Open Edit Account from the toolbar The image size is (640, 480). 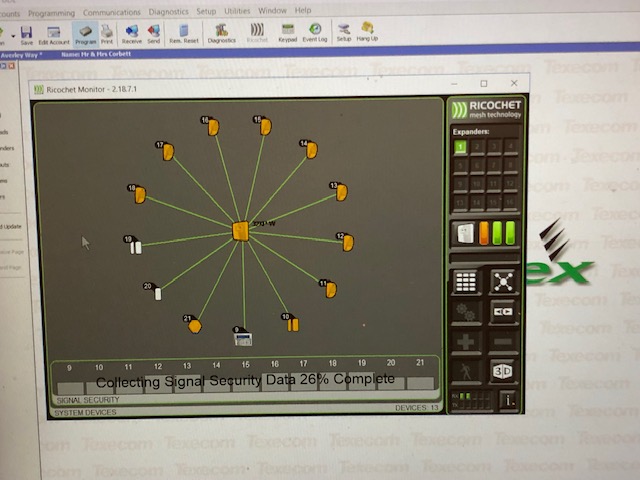(x=54, y=35)
